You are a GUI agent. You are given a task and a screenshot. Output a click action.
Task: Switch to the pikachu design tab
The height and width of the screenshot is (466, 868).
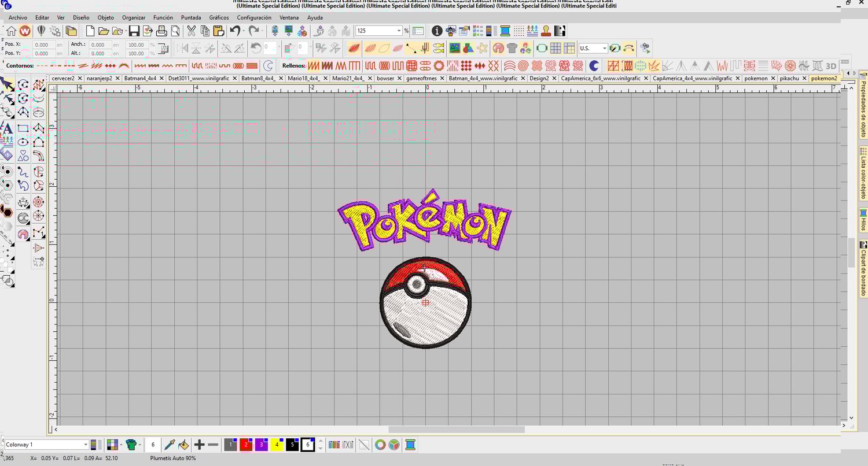tap(789, 78)
